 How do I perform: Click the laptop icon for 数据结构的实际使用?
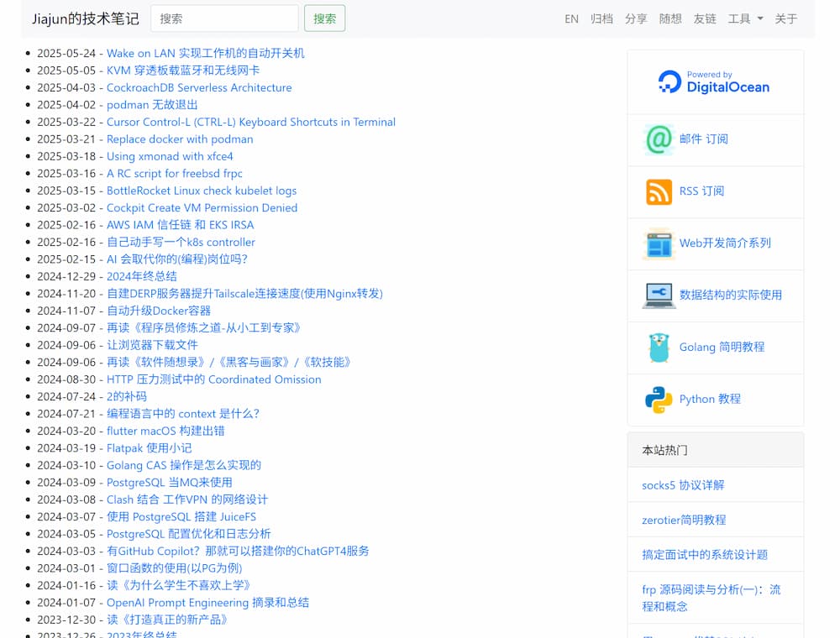(x=659, y=295)
